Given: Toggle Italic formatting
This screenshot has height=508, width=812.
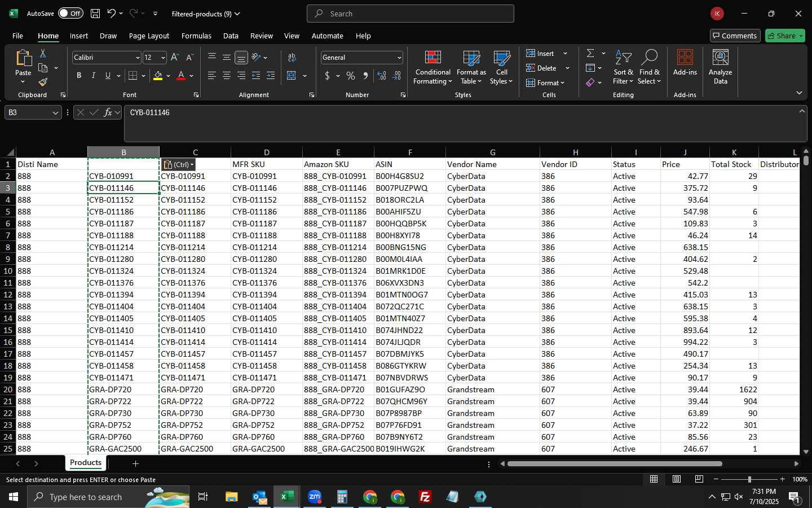Looking at the screenshot, I should (x=94, y=76).
